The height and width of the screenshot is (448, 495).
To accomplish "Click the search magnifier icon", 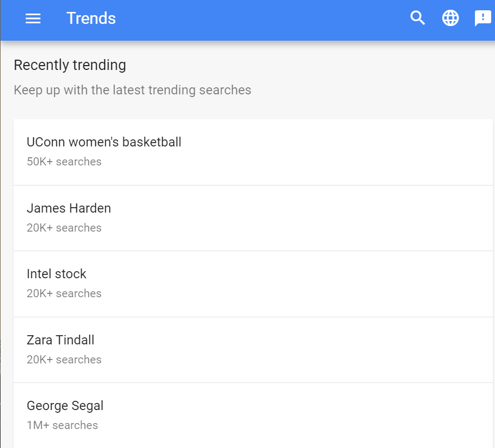I will tap(417, 18).
